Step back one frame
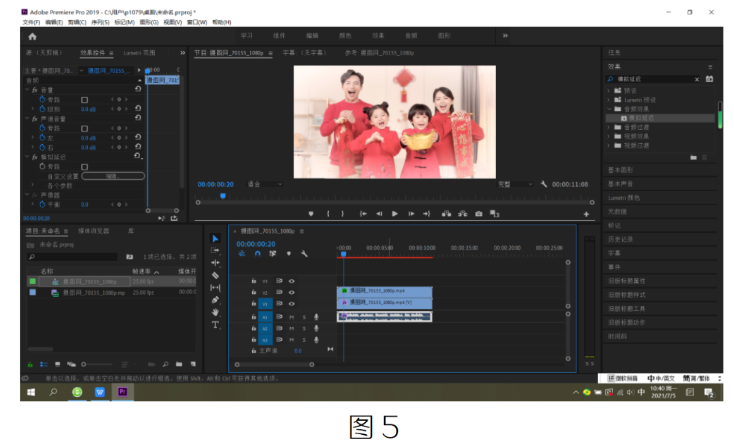 tap(379, 214)
